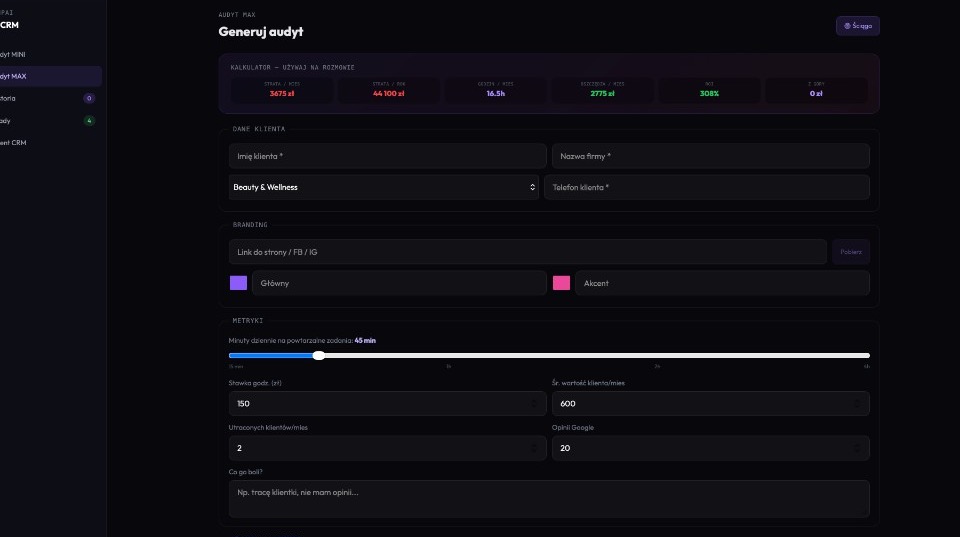The height and width of the screenshot is (537, 960).
Task: Click the Stawka godz. stepper arrows
Action: point(533,404)
